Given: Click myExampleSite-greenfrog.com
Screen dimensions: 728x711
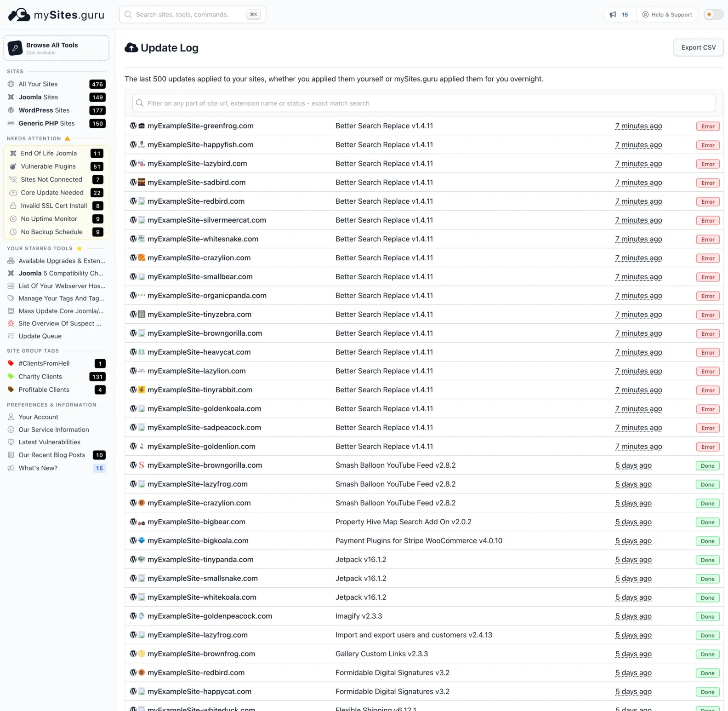Looking at the screenshot, I should 200,126.
